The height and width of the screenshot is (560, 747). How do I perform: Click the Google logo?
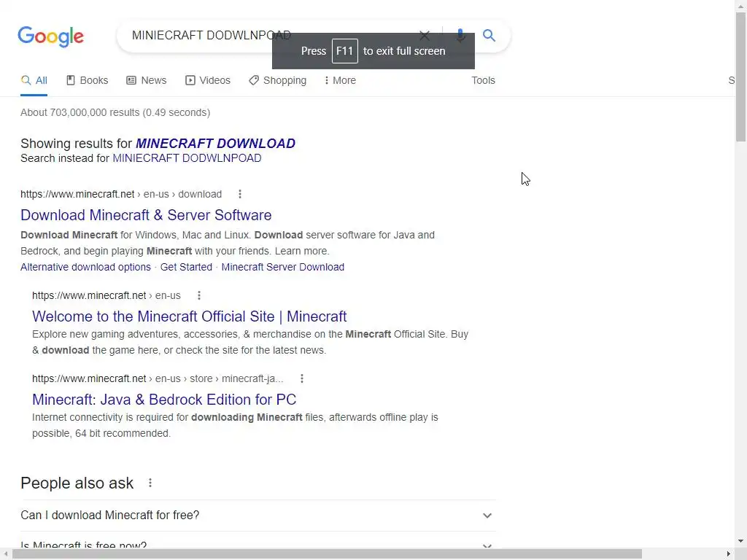(50, 36)
